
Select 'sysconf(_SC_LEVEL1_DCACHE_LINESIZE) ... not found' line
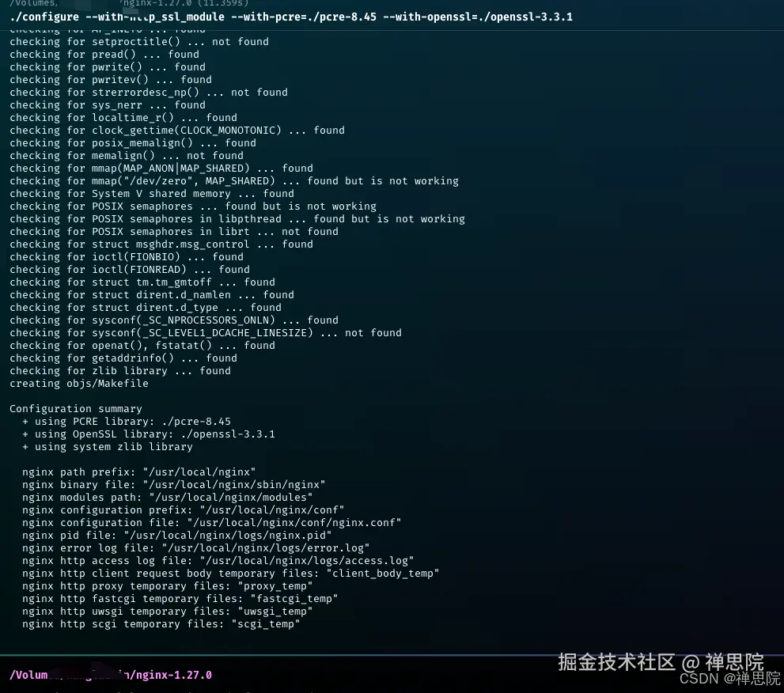[206, 333]
